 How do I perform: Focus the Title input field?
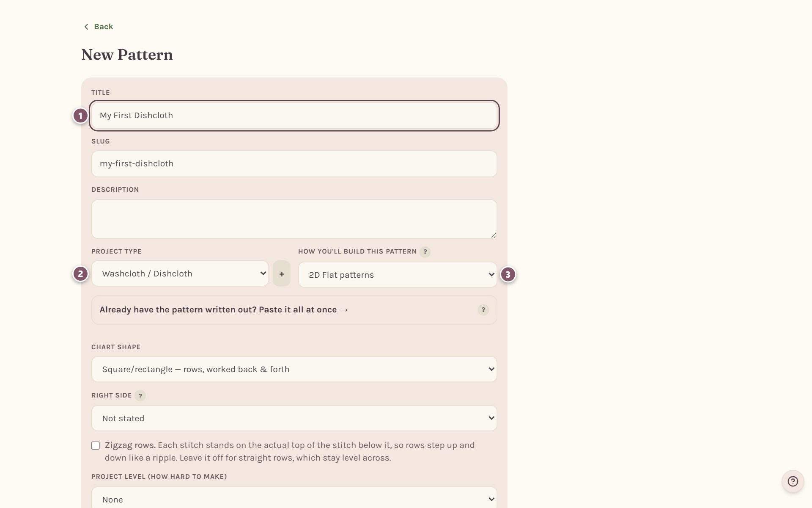[294, 116]
